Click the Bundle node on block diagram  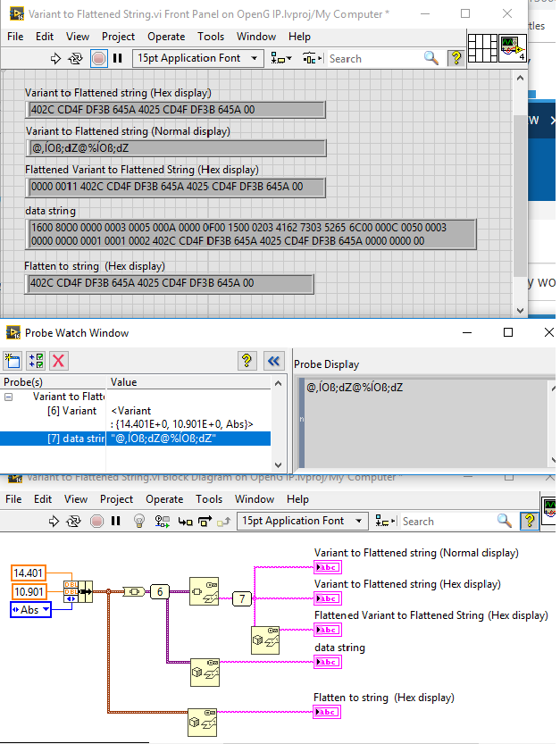pyautogui.click(x=78, y=591)
